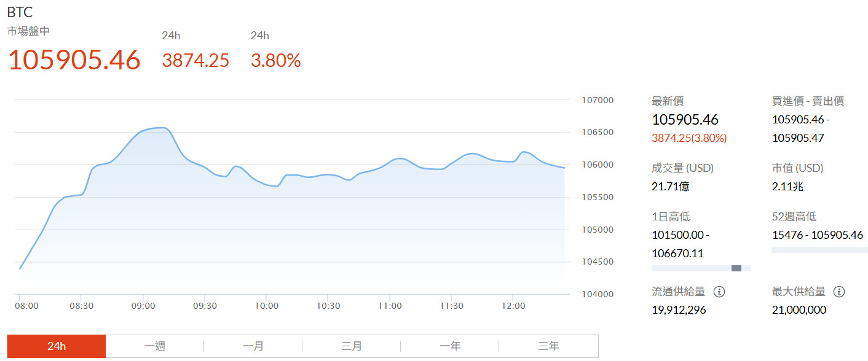Select the 24h chart tab
Screen dimensions: 868x361
[x=56, y=346]
